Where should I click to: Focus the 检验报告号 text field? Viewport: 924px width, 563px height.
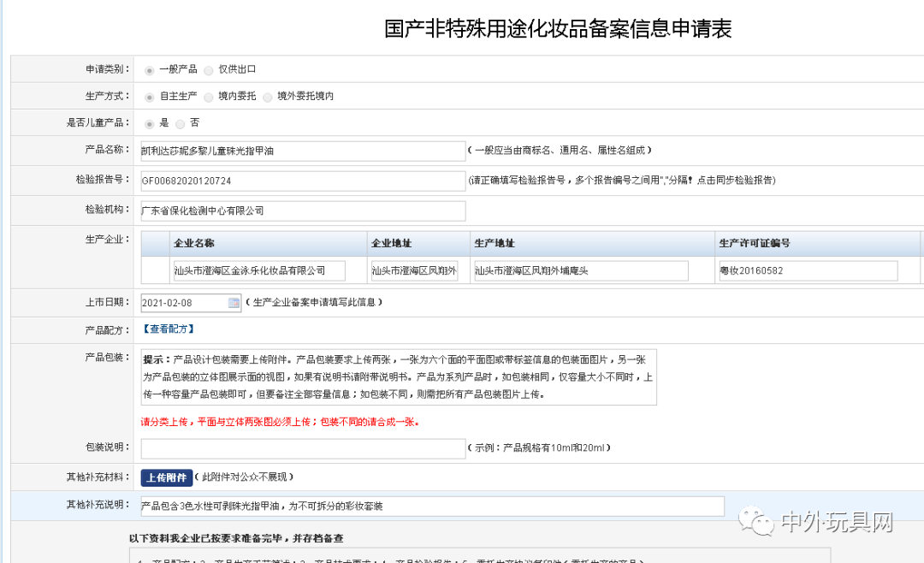(303, 181)
